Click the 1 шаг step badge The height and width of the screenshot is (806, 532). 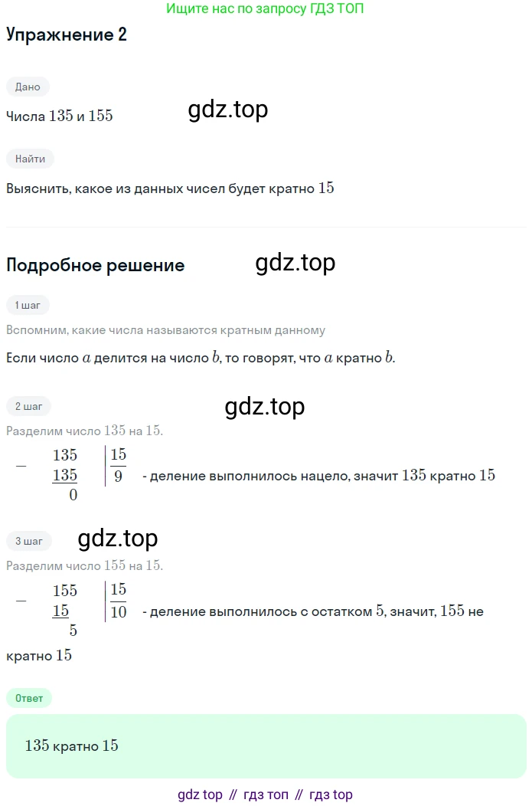pos(28,306)
